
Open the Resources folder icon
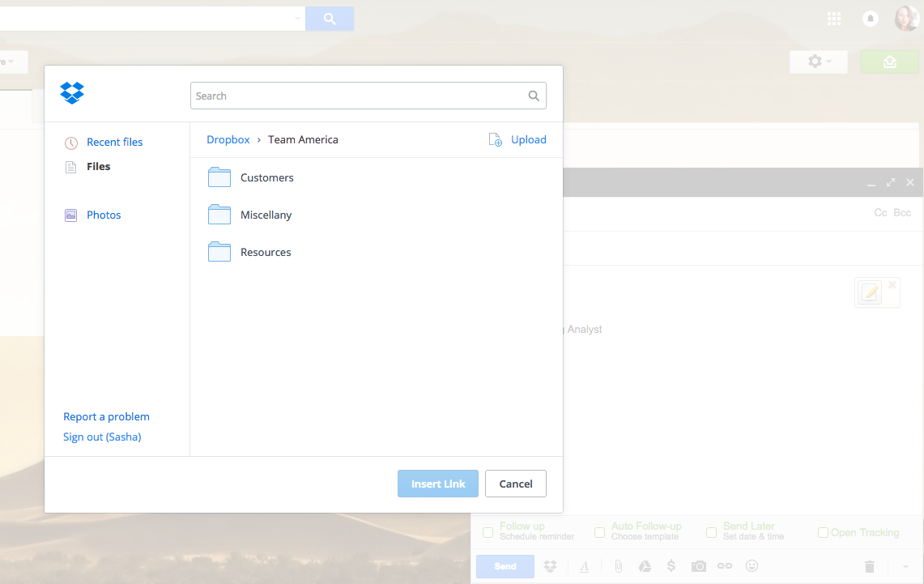[x=219, y=252]
